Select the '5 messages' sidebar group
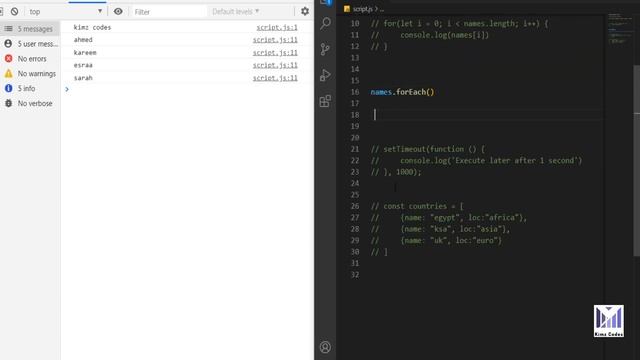This screenshot has height=360, width=640. (30, 29)
